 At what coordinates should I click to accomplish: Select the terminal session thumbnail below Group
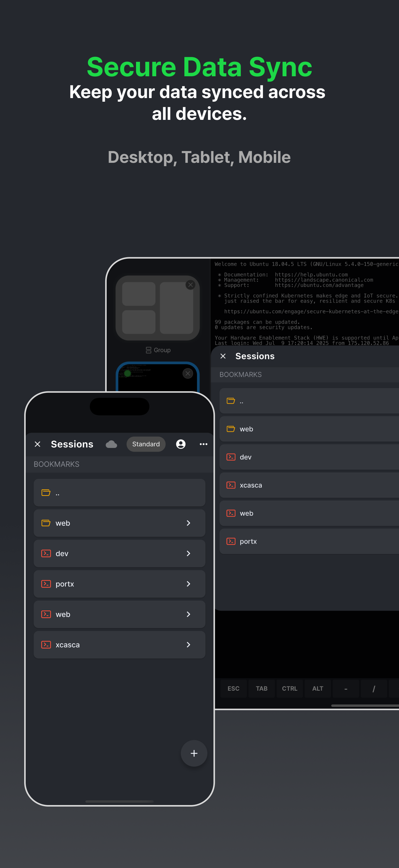pyautogui.click(x=157, y=377)
